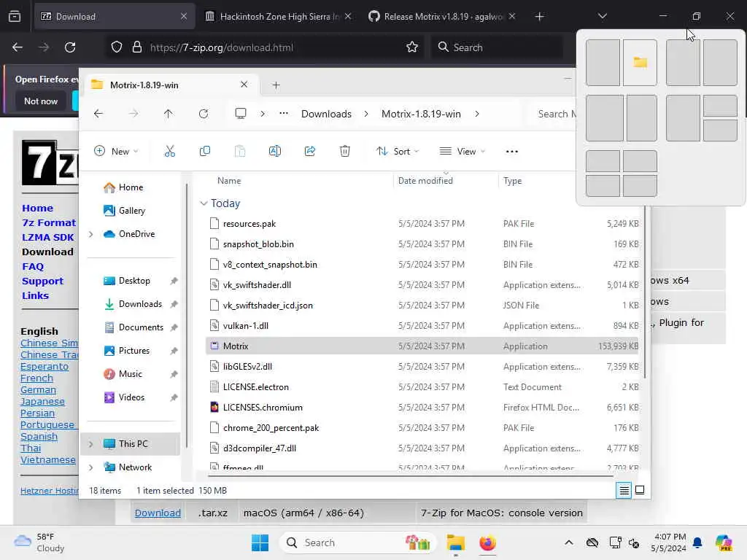
Task: Open the address bar ellipsis for hidden path
Action: point(284,113)
